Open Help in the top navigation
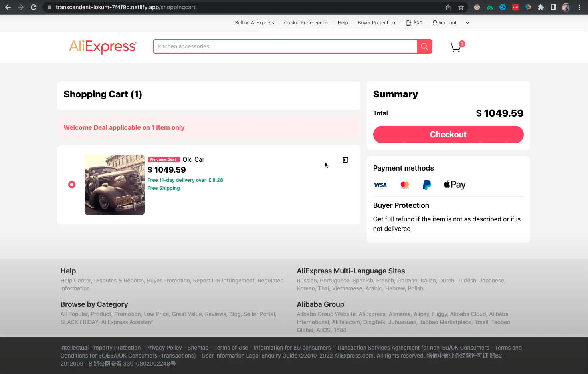 [343, 23]
